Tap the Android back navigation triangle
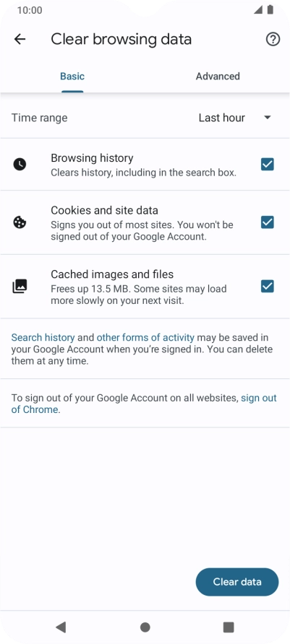This screenshot has width=290, height=644. [x=61, y=627]
